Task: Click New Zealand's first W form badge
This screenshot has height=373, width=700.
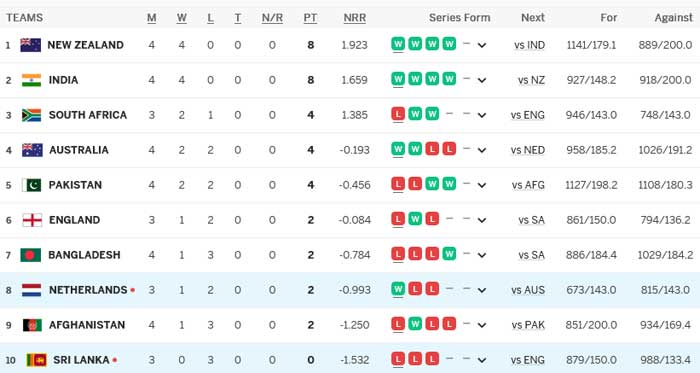Action: pyautogui.click(x=398, y=44)
